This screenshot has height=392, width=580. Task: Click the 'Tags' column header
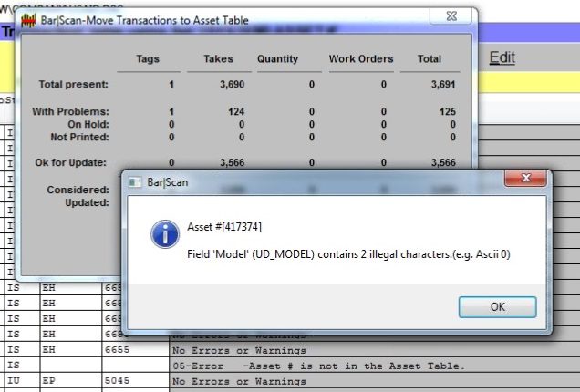148,58
